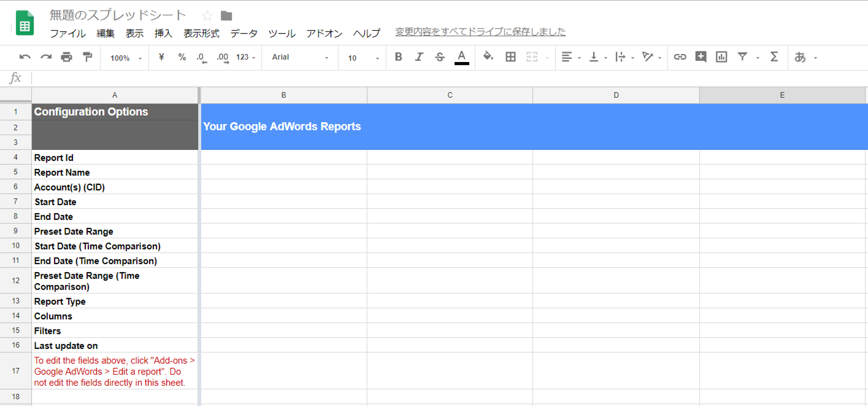Select the Preset Date Range cell in row 9
Image resolution: width=868 pixels, height=406 pixels.
click(x=115, y=231)
